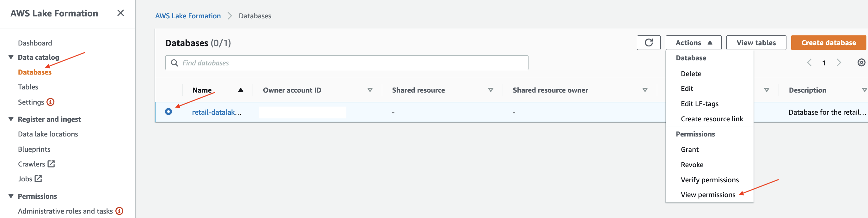The image size is (868, 218).
Task: Select Grant in the Actions menu
Action: tap(689, 150)
